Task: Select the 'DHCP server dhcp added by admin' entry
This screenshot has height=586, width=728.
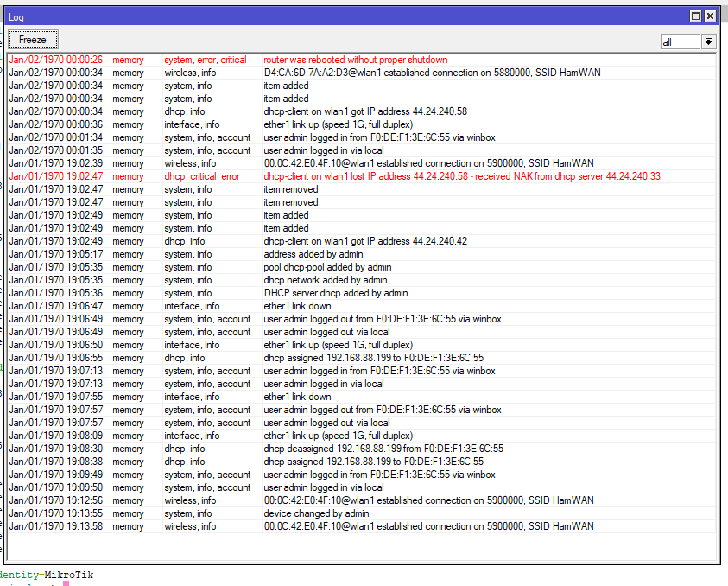Action: point(335,293)
